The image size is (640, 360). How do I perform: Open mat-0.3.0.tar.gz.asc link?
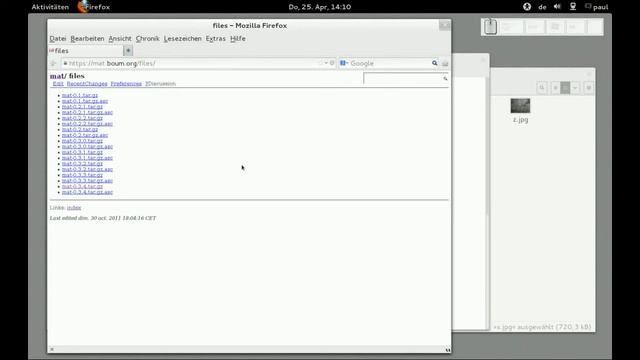[87, 147]
